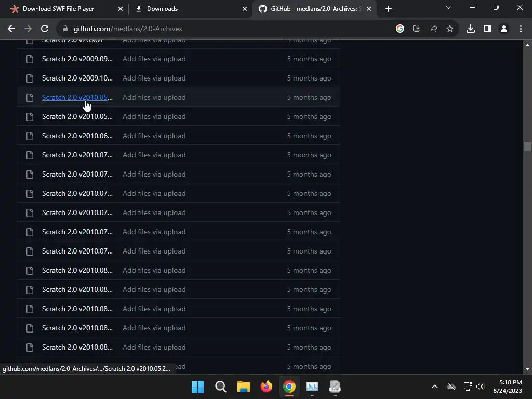This screenshot has width=532, height=399.
Task: Open the monitor graph app on taskbar
Action: pos(312,387)
